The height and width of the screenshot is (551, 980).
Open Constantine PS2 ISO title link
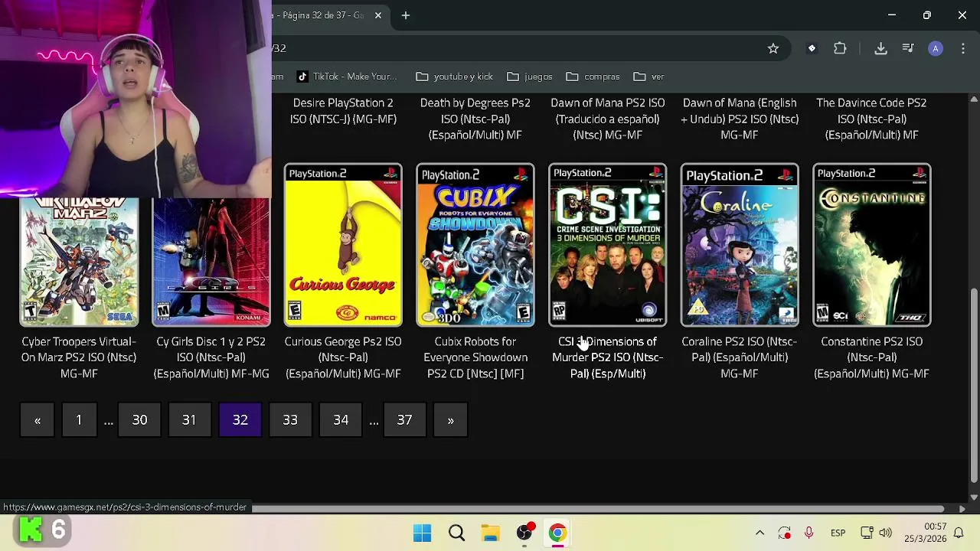[872, 357]
